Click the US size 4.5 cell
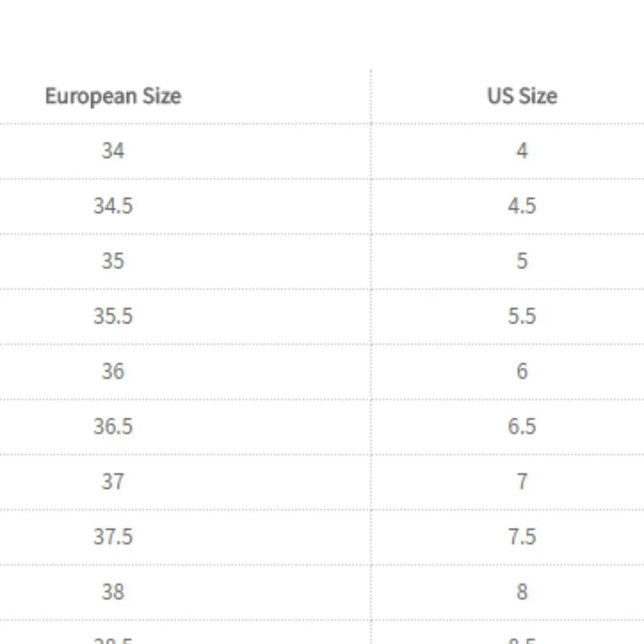The image size is (644, 644). tap(522, 206)
